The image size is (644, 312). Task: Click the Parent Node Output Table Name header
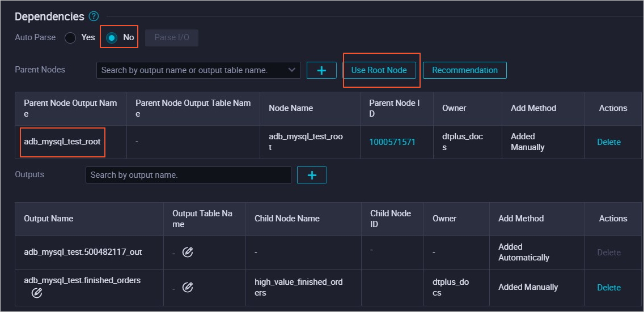tap(193, 108)
